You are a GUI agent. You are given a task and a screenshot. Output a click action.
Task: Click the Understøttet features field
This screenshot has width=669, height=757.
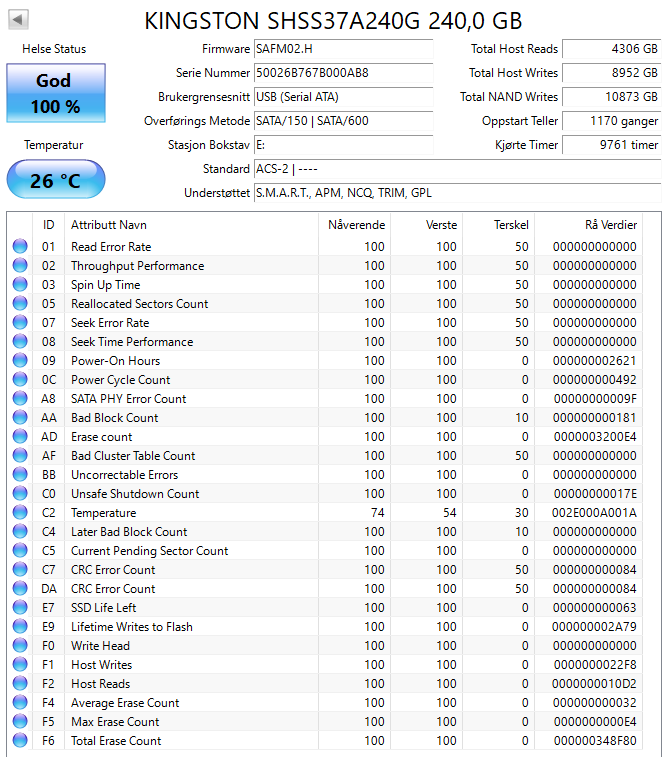[x=458, y=193]
